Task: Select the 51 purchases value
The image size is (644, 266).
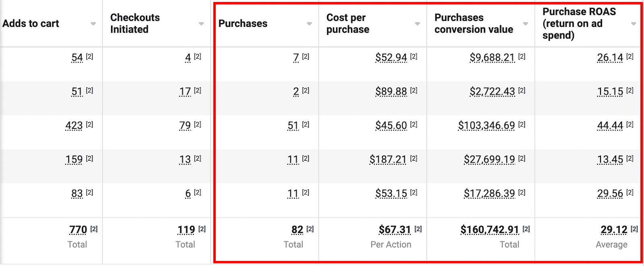Action: pyautogui.click(x=293, y=126)
